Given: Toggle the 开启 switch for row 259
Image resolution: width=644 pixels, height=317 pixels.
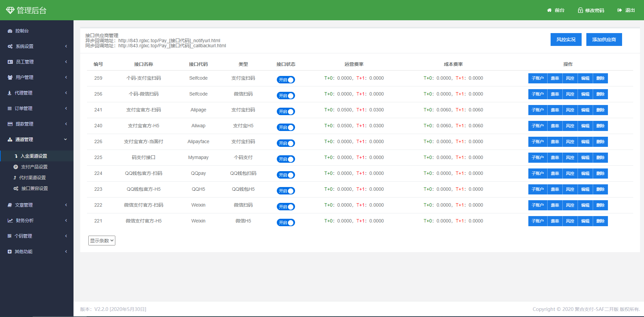Looking at the screenshot, I should (x=286, y=80).
